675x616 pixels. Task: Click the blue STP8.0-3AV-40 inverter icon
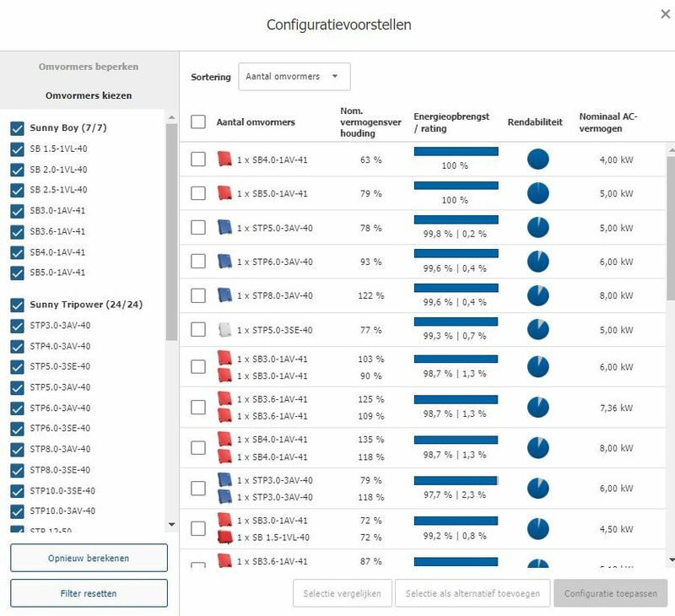click(x=224, y=295)
